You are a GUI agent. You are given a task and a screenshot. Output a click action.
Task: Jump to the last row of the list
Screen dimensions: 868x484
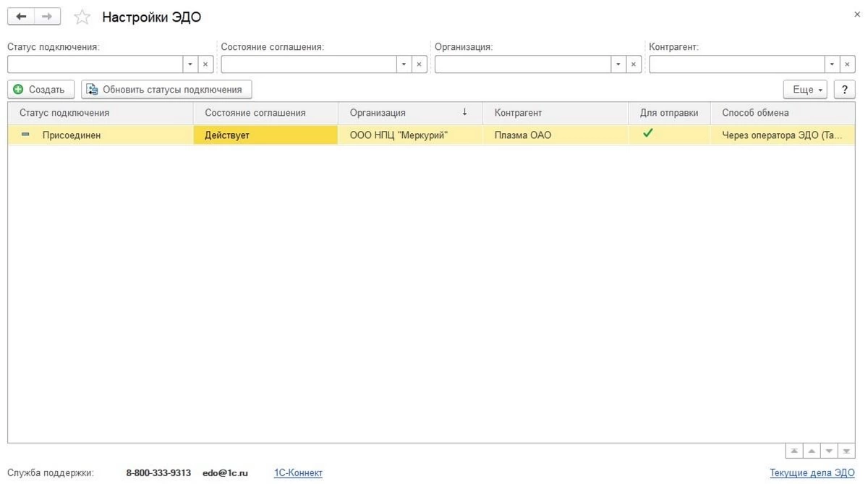click(846, 451)
